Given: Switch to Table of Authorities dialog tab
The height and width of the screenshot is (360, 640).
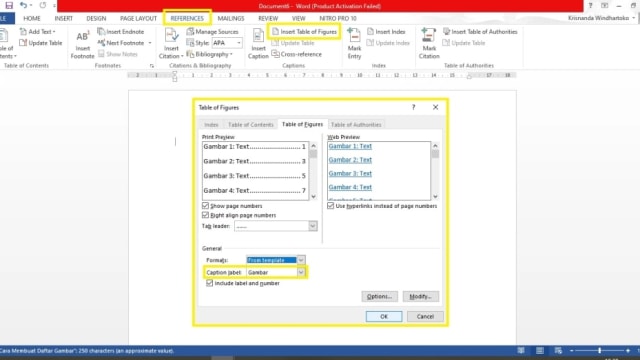Looking at the screenshot, I should point(356,124).
